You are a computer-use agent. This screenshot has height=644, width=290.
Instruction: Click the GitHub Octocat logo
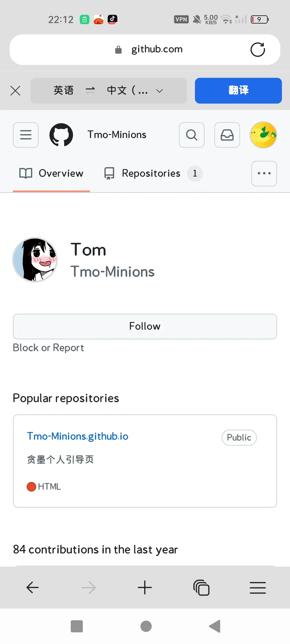pyautogui.click(x=61, y=135)
